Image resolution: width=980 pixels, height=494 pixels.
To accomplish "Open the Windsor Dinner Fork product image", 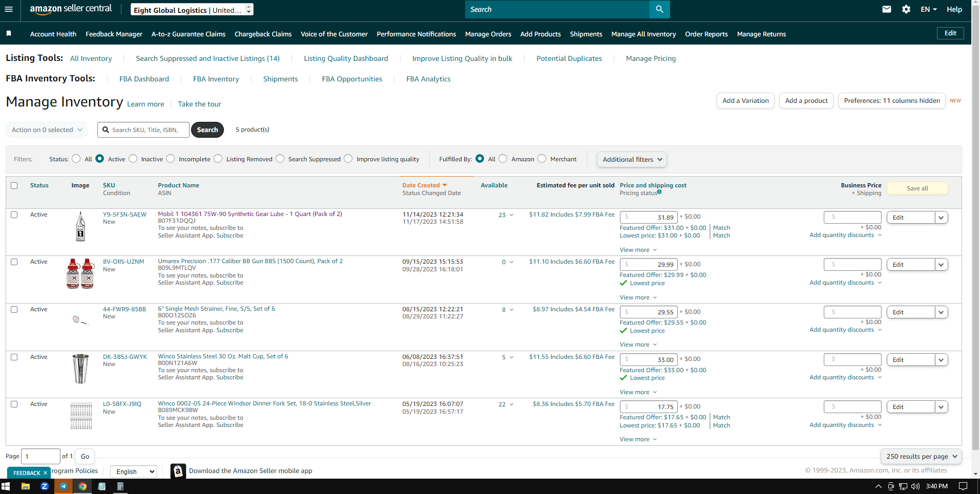I will point(81,416).
